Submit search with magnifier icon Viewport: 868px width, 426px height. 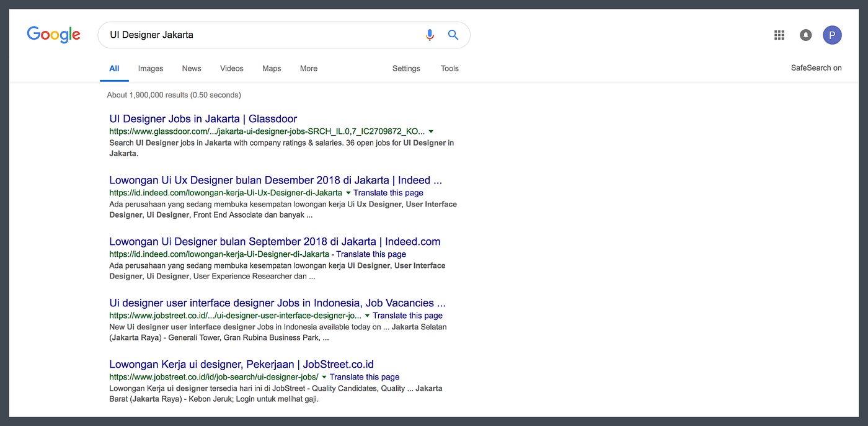pyautogui.click(x=453, y=35)
